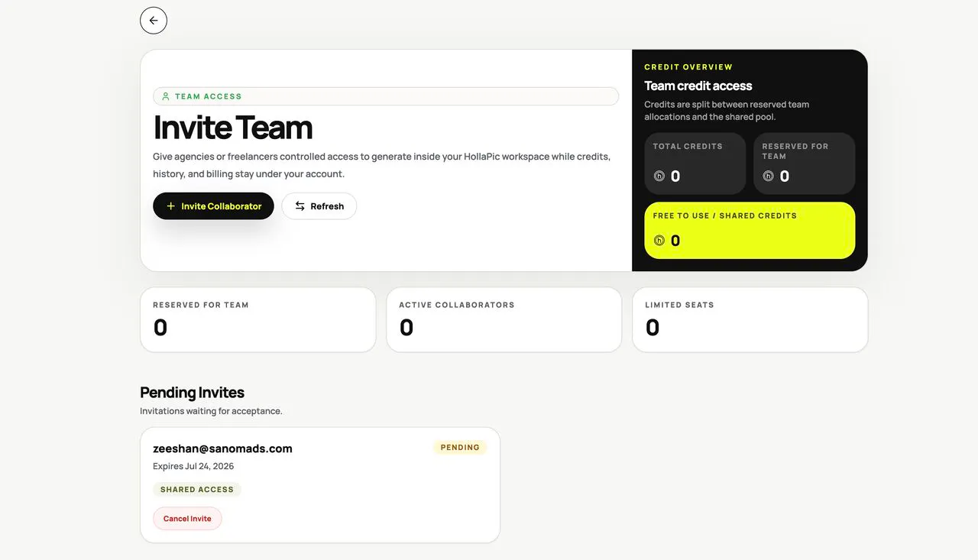
Task: Click the refresh arrows icon
Action: 300,206
